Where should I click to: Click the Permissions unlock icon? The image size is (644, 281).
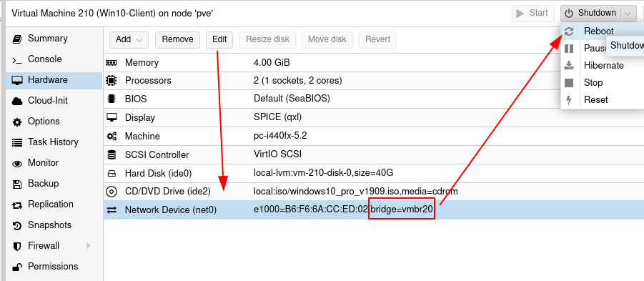tap(17, 267)
